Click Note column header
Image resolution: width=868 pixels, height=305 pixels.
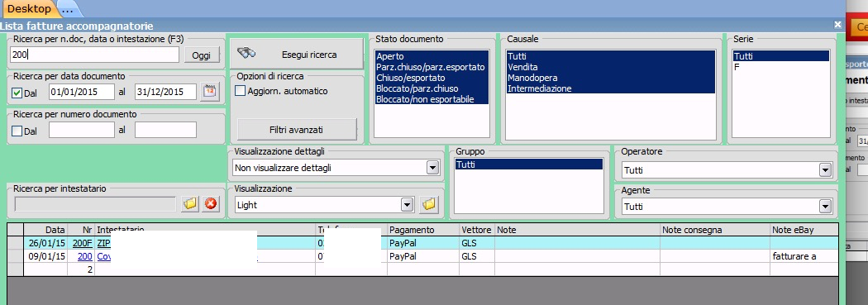pyautogui.click(x=577, y=230)
